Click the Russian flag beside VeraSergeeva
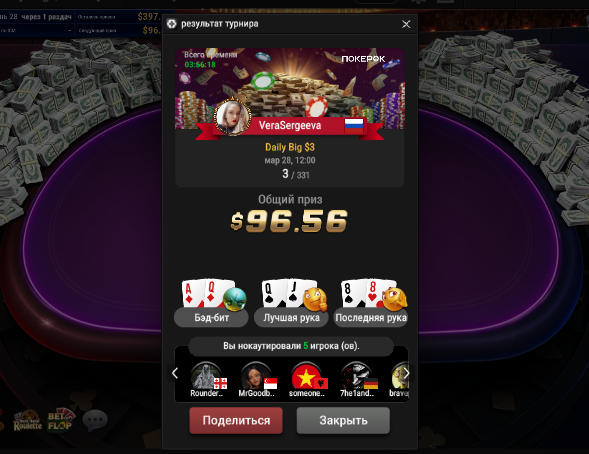Image resolution: width=589 pixels, height=454 pixels. point(354,125)
